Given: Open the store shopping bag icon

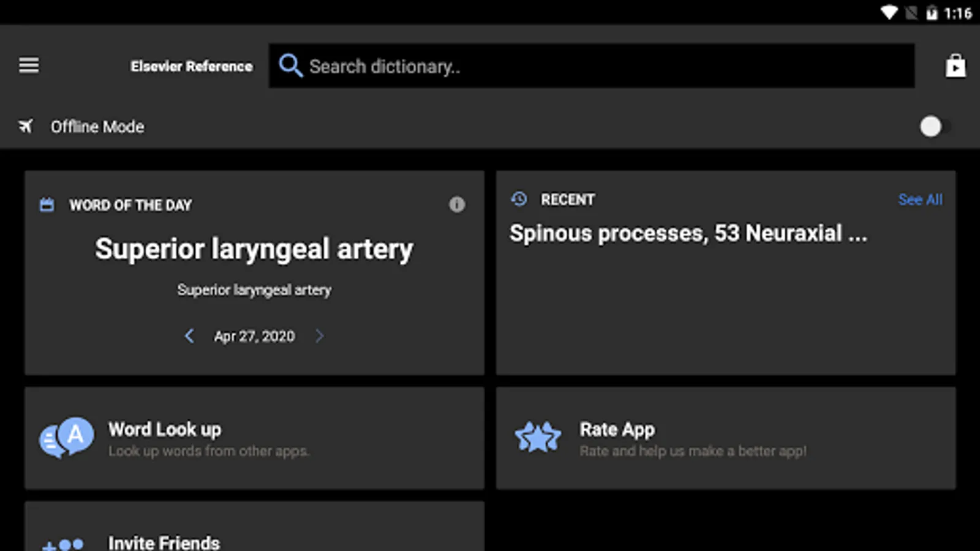Looking at the screenshot, I should tap(956, 66).
